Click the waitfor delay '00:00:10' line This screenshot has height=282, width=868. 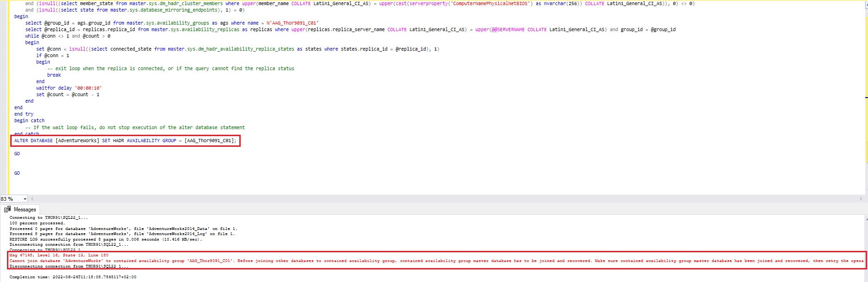[69, 88]
